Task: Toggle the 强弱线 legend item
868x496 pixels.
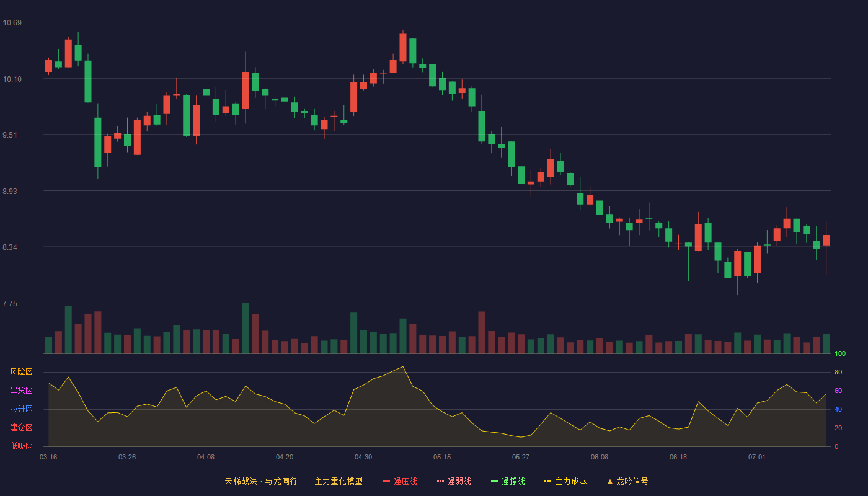Action: pos(454,481)
